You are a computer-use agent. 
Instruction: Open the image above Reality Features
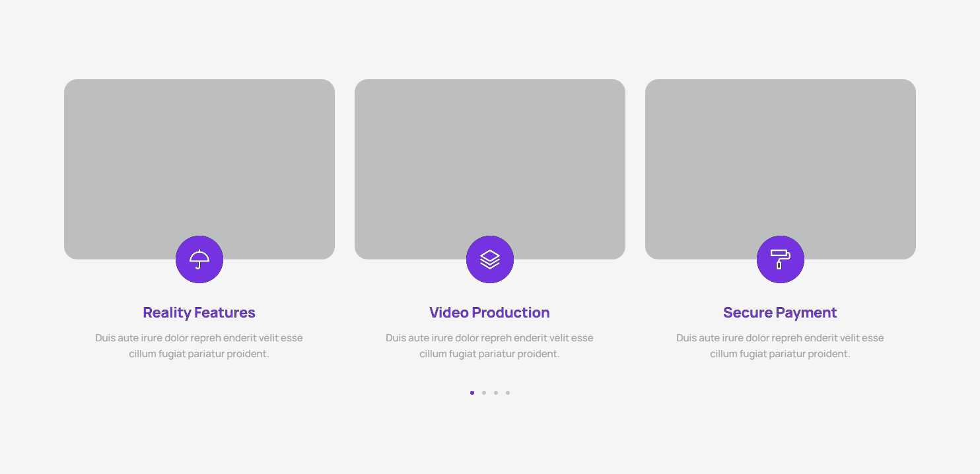tap(199, 158)
